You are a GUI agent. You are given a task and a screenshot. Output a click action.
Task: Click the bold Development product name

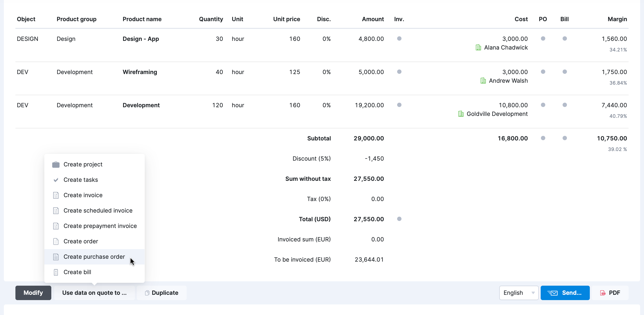click(141, 105)
